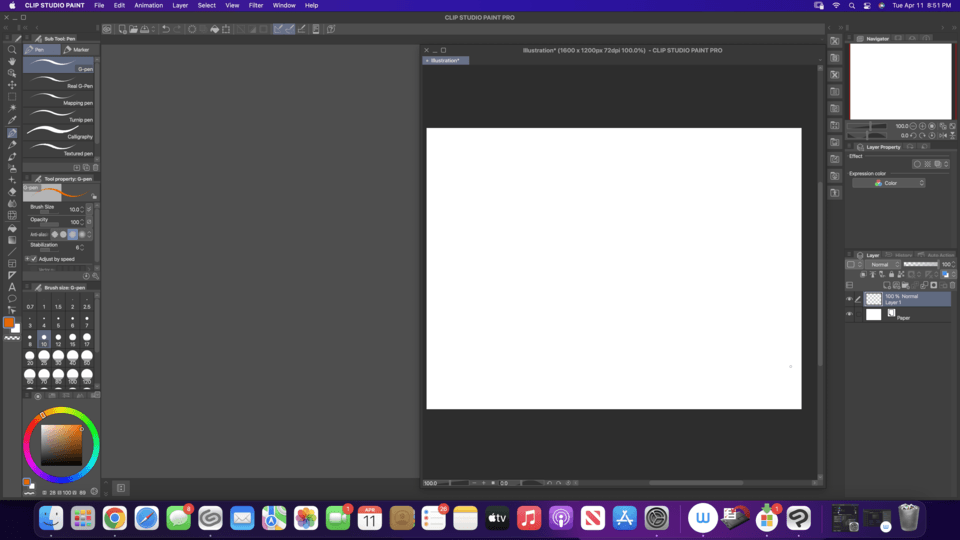960x540 pixels.
Task: Open the CLIP STUDIO launcher icon
Action: (x=107, y=29)
